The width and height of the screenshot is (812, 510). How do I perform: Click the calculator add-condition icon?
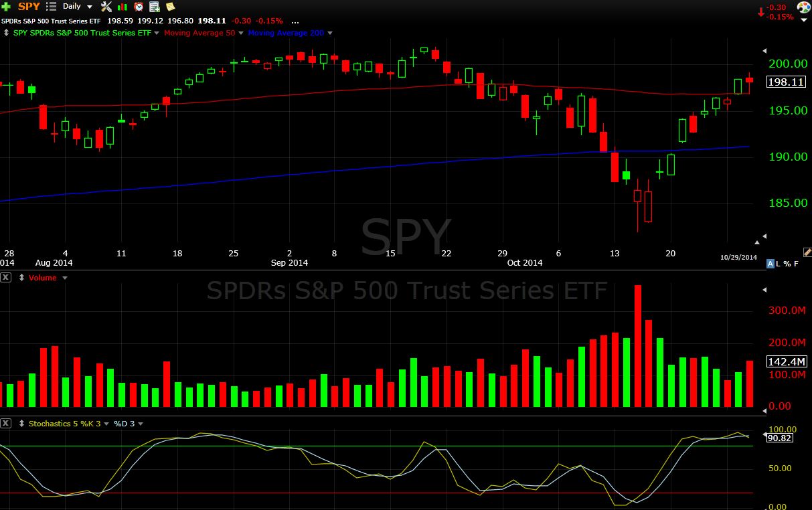click(155, 6)
